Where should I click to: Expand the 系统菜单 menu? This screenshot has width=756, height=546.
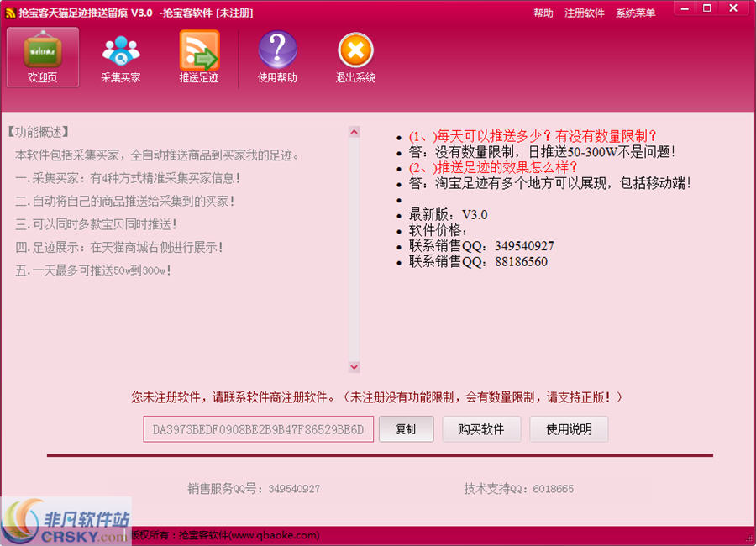(636, 13)
